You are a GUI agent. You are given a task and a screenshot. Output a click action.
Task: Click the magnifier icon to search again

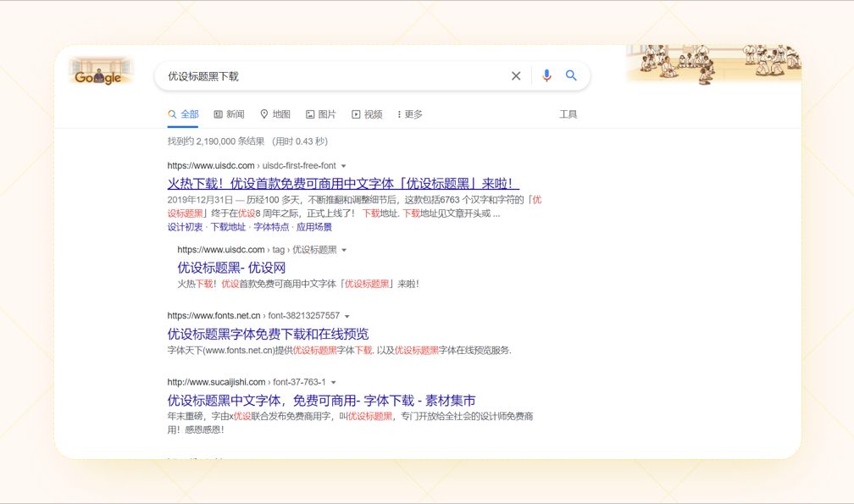point(571,75)
